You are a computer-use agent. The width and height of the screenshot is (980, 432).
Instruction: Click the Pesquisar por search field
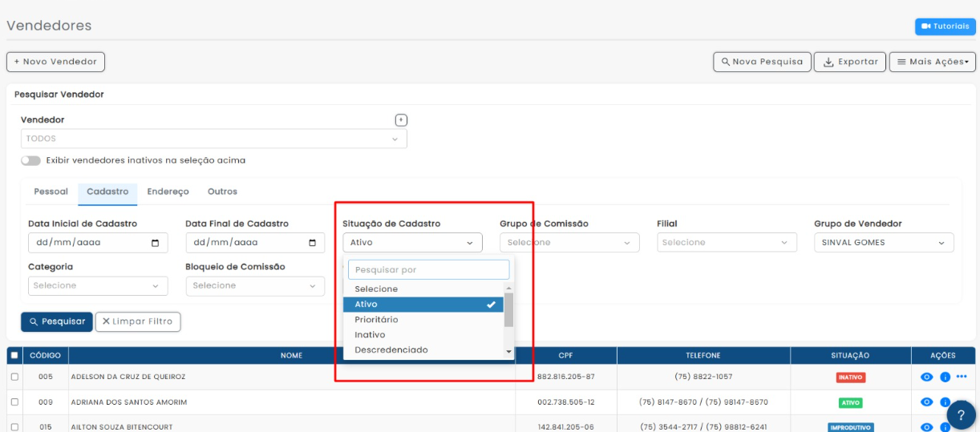(x=428, y=270)
